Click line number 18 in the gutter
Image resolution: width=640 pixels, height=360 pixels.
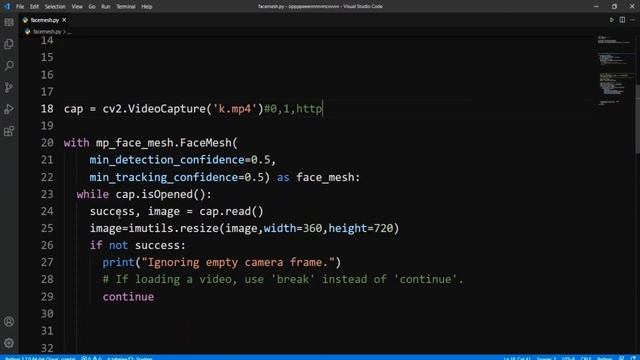(47, 109)
